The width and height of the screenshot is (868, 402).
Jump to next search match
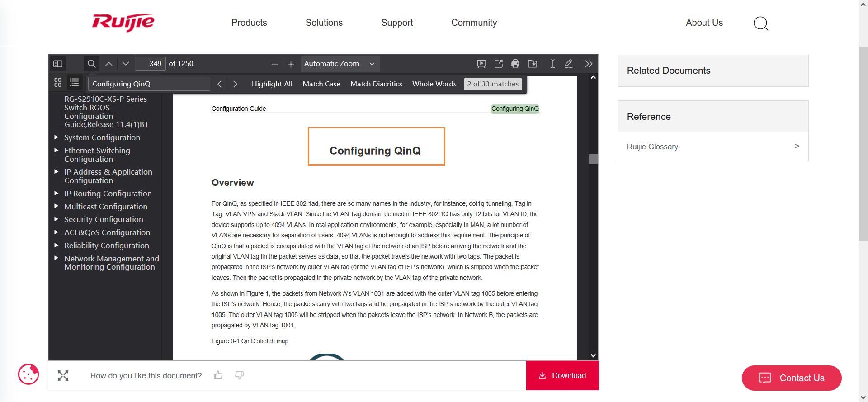(x=235, y=84)
